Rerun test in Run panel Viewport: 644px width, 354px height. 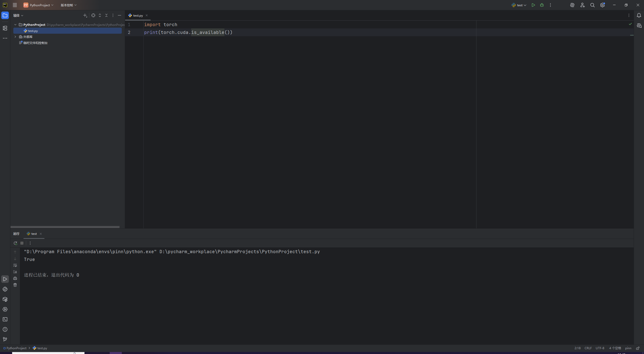(x=15, y=243)
